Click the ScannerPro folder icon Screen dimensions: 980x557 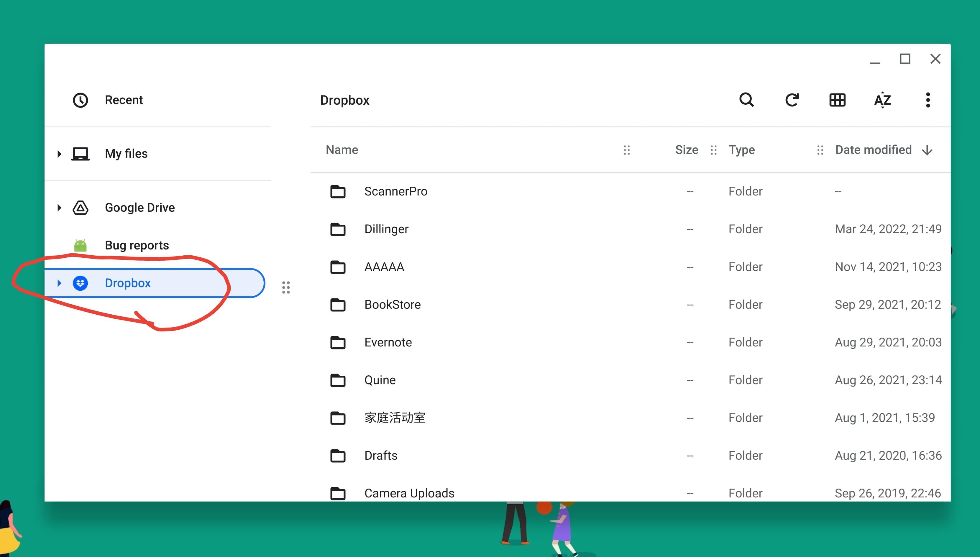click(x=338, y=191)
